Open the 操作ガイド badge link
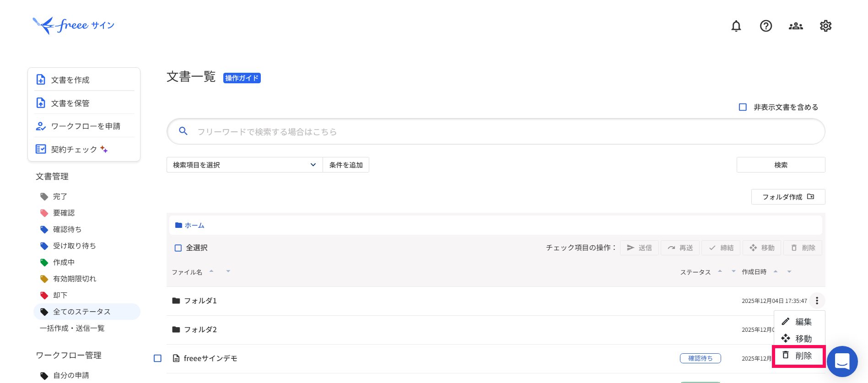 coord(242,78)
